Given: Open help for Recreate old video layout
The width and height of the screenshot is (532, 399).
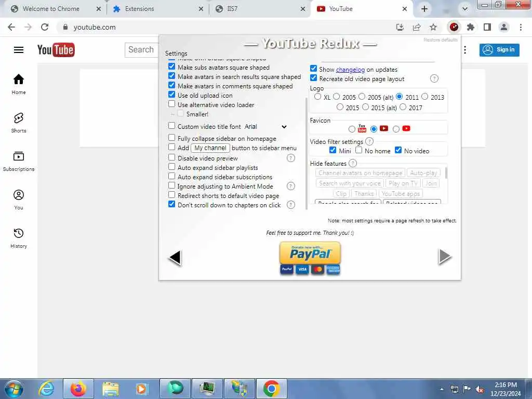Looking at the screenshot, I should coord(434,79).
